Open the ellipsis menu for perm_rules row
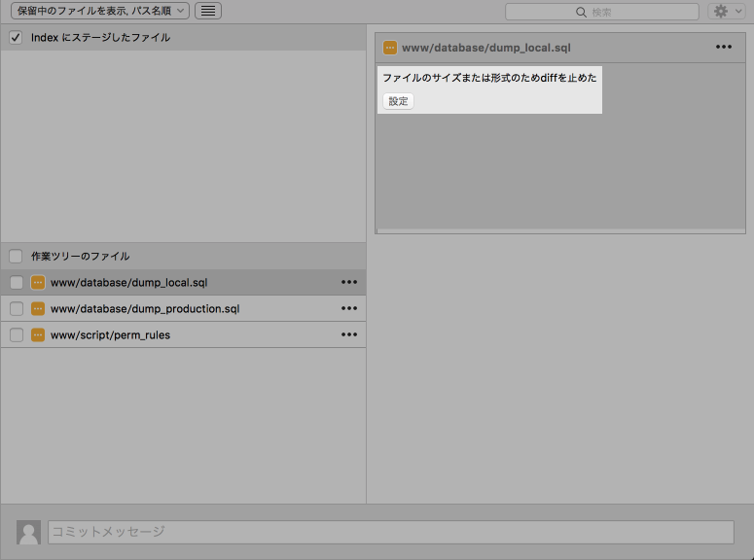 [349, 335]
